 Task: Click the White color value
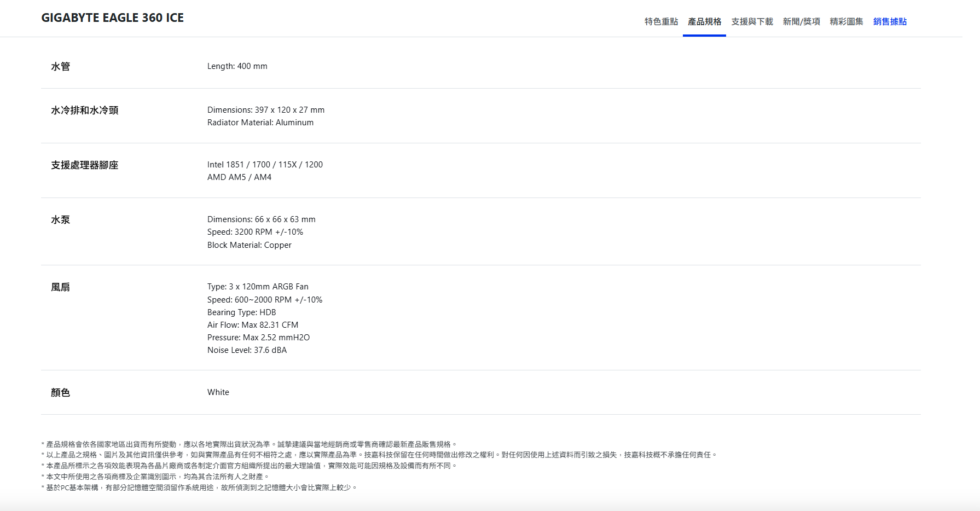pos(218,392)
